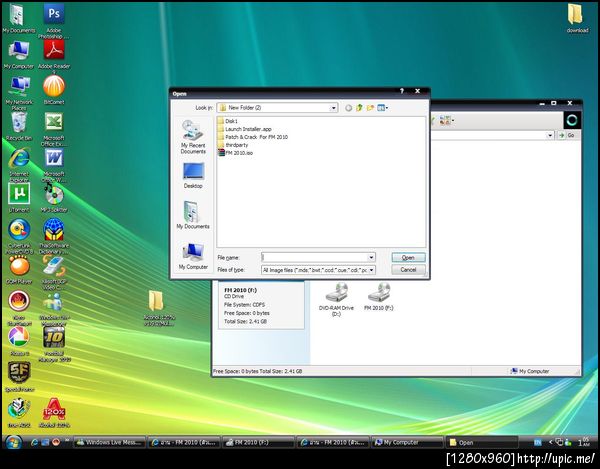
Task: Select the uTorrent desktop icon
Action: [19, 198]
